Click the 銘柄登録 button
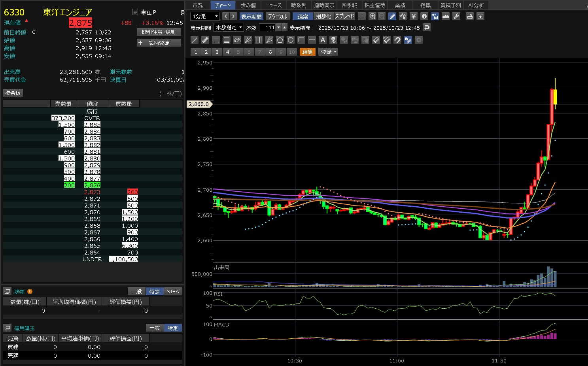 pyautogui.click(x=159, y=43)
